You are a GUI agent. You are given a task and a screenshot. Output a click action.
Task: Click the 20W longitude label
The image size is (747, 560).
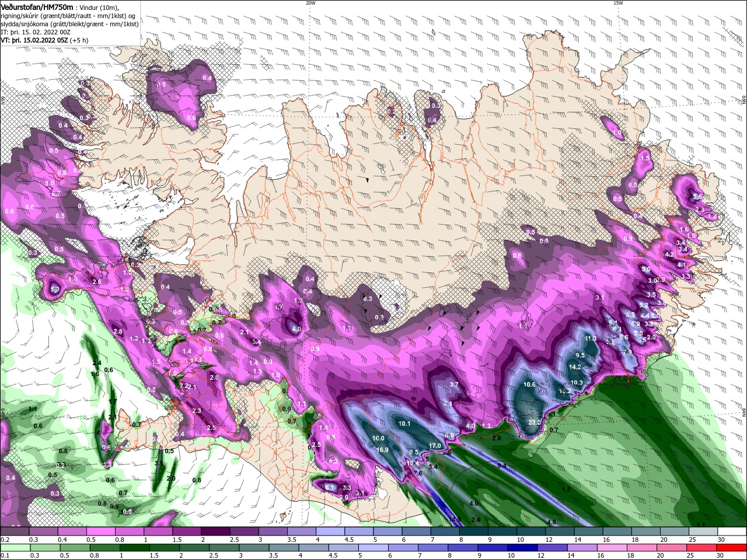pyautogui.click(x=310, y=3)
